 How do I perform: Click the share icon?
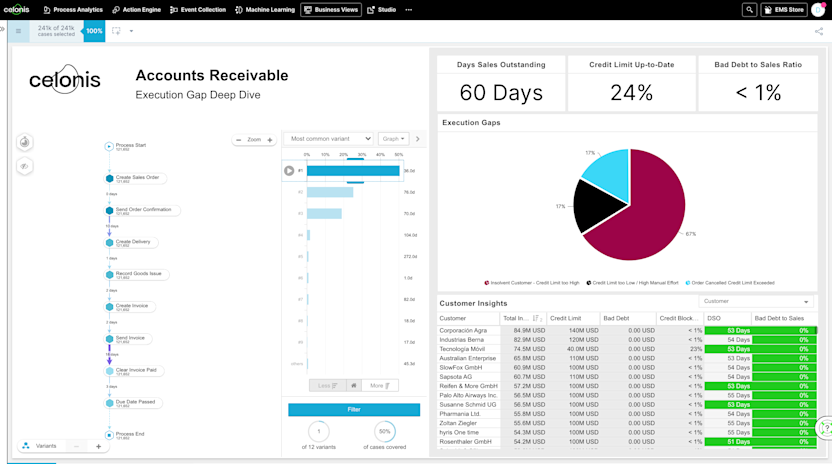(819, 31)
